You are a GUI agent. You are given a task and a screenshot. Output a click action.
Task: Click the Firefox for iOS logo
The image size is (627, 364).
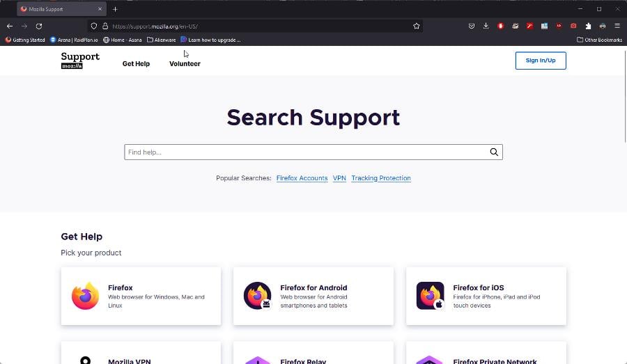[x=431, y=296]
